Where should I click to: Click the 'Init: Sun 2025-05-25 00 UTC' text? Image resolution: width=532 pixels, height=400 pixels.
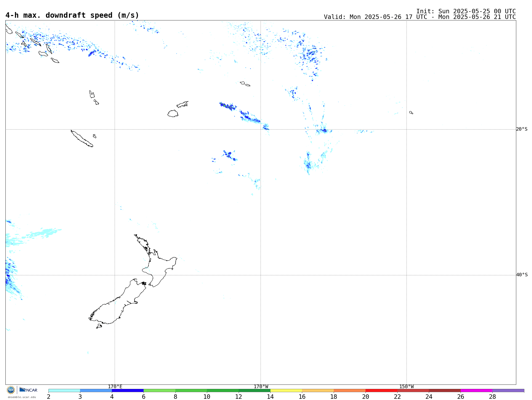466,11
